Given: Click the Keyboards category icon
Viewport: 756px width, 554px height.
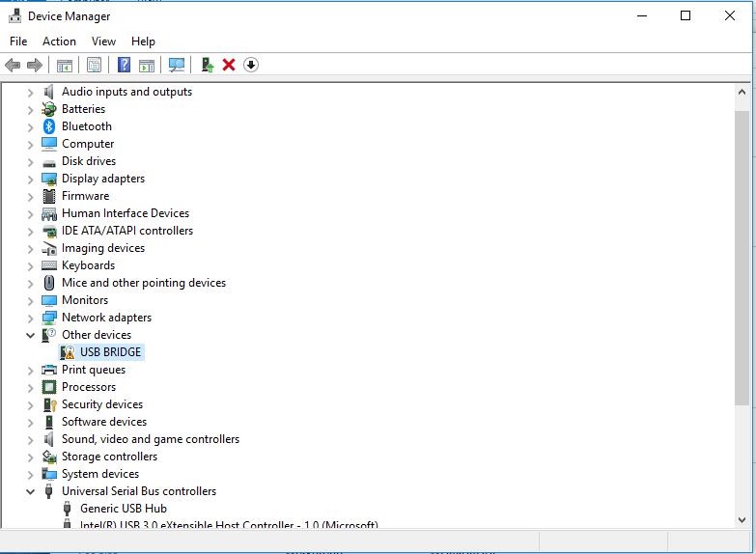Looking at the screenshot, I should pos(49,265).
